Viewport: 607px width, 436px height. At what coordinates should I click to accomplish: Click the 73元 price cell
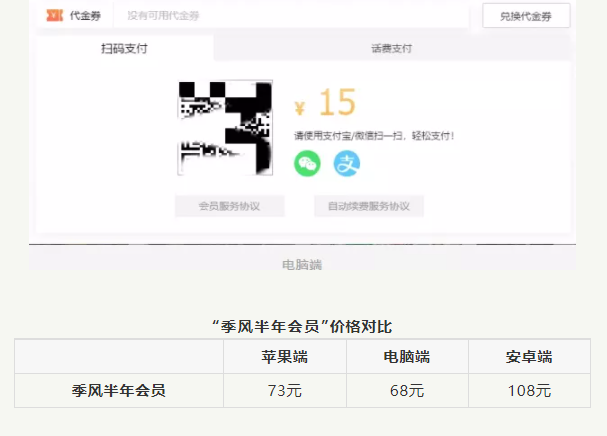point(285,391)
